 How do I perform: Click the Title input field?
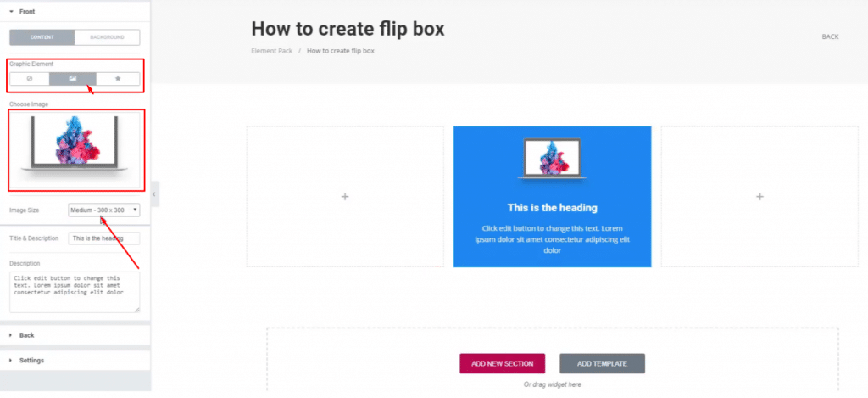point(104,238)
